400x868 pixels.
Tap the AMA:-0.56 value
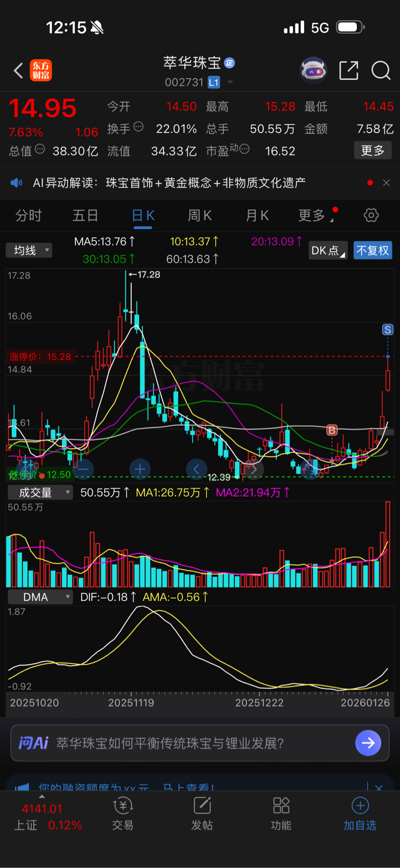pyautogui.click(x=176, y=597)
